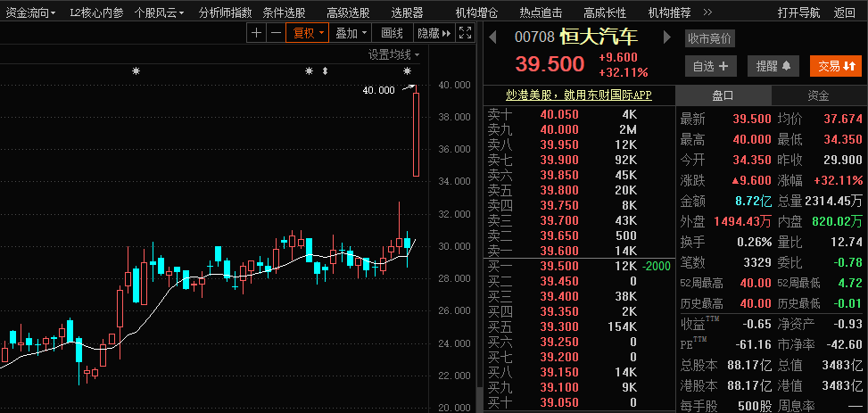The image size is (868, 413).
Task: Select 卖九 price 40.000
Action: click(x=559, y=129)
